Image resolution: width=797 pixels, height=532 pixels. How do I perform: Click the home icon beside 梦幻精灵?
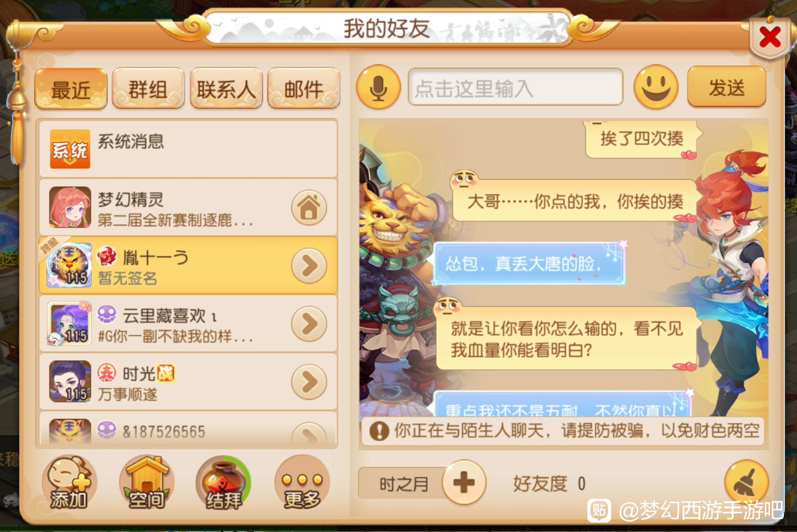[309, 207]
